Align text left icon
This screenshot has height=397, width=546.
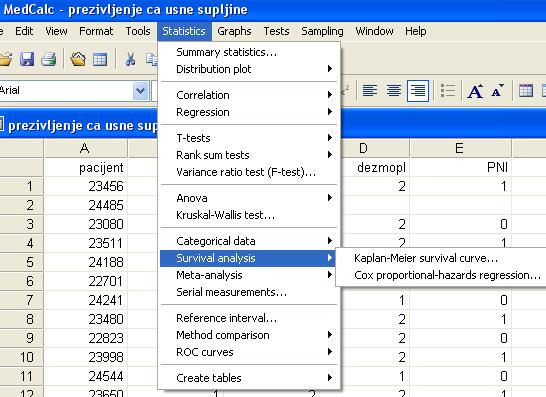click(x=370, y=91)
